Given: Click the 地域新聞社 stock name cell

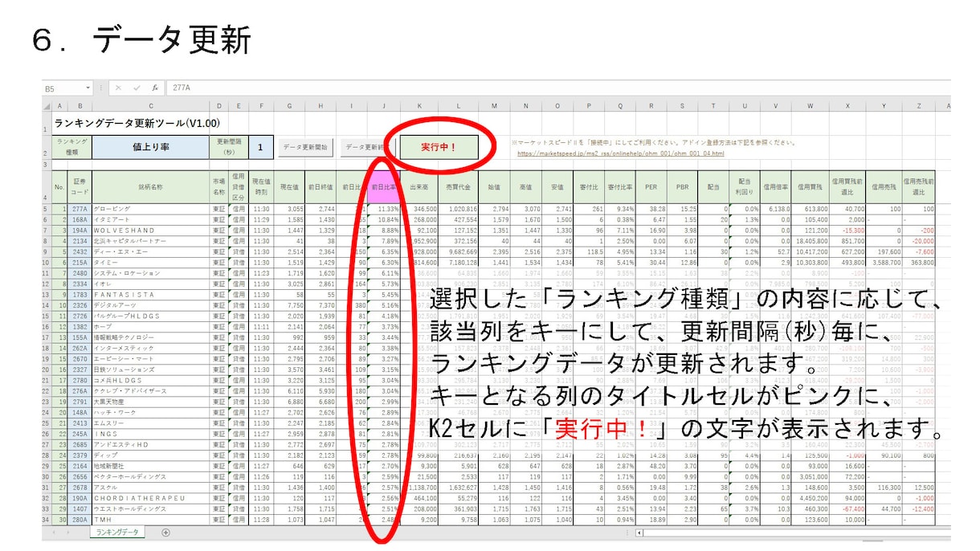Looking at the screenshot, I should click(151, 466).
